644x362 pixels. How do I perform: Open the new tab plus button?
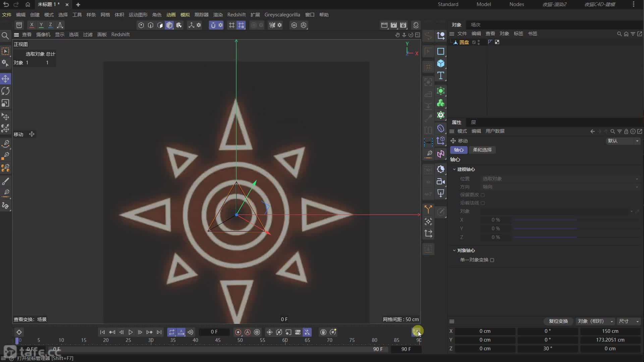pos(78,5)
